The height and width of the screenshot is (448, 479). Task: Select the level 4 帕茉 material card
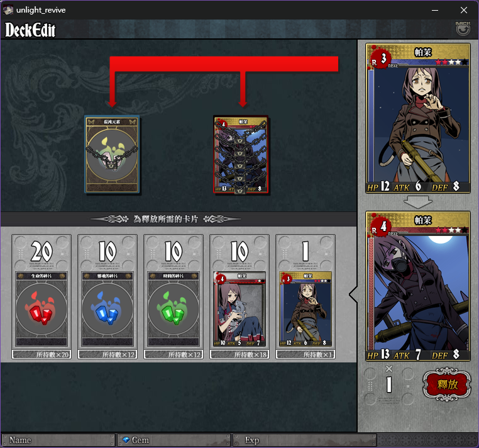coord(239,309)
